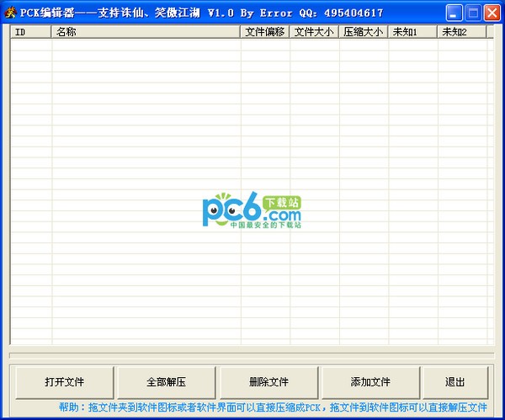This screenshot has width=505, height=420.
Task: Minimize the PCK编辑器 window
Action: (454, 13)
